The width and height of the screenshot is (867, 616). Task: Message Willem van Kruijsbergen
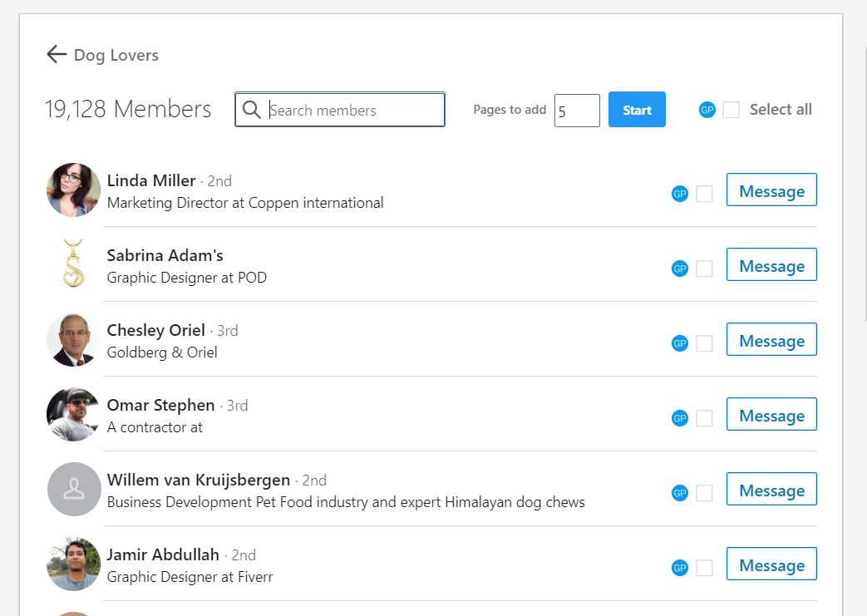(771, 489)
